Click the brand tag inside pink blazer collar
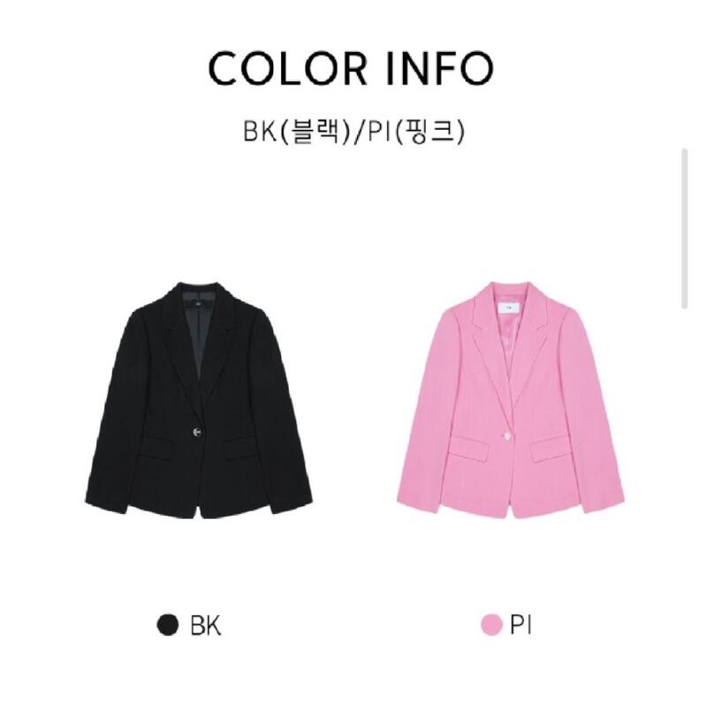707x728 pixels. pos(509,306)
